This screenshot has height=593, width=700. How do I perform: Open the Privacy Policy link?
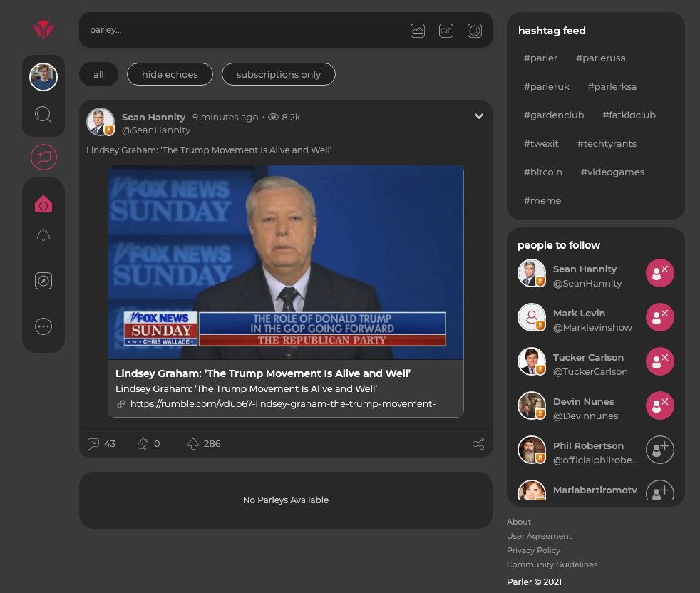pyautogui.click(x=533, y=550)
